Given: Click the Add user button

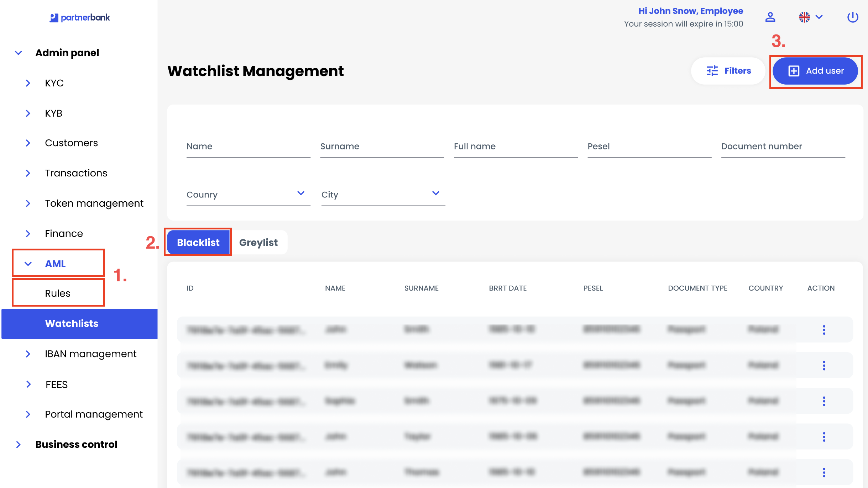Looking at the screenshot, I should click(815, 71).
